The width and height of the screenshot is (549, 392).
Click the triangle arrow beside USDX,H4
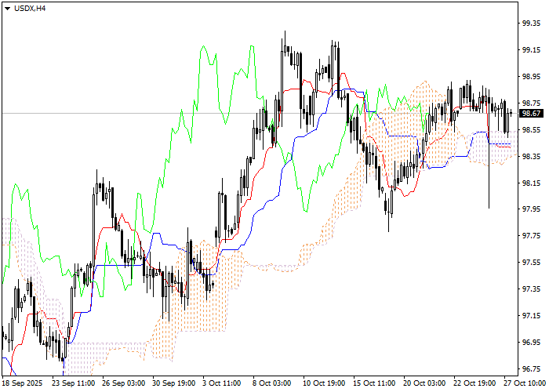pos(6,7)
